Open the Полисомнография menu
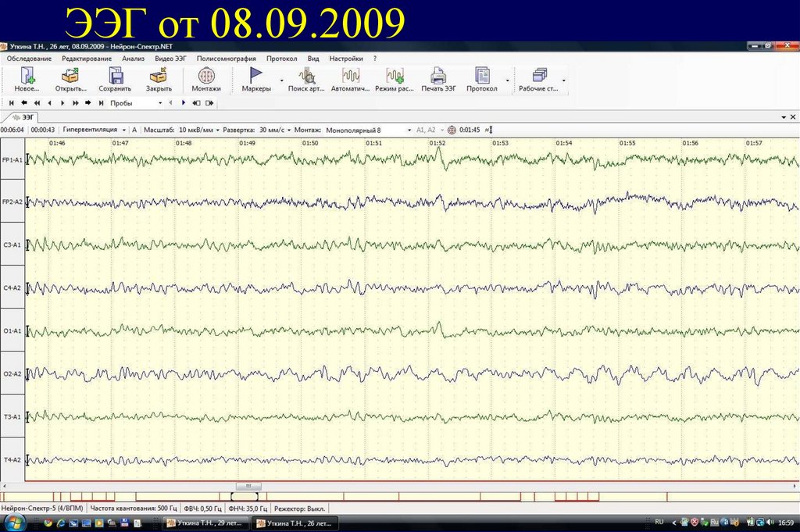The height and width of the screenshot is (532, 800). click(x=227, y=58)
